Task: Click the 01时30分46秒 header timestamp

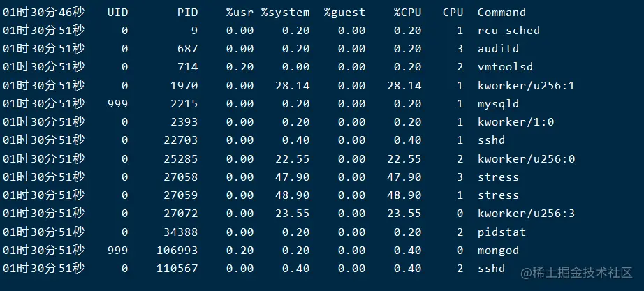Action: pos(43,13)
